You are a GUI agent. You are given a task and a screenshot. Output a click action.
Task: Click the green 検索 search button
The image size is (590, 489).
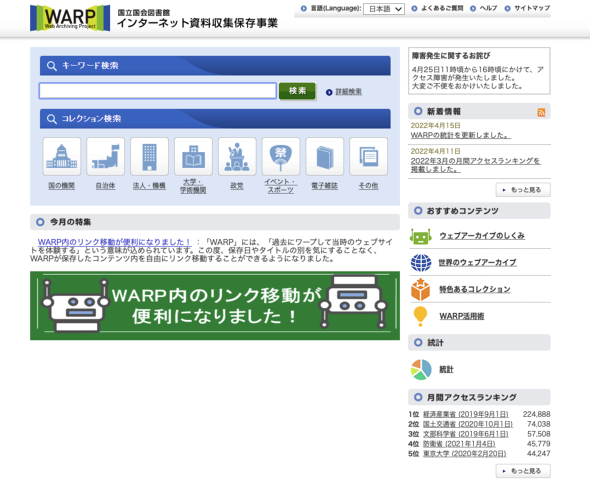click(297, 91)
